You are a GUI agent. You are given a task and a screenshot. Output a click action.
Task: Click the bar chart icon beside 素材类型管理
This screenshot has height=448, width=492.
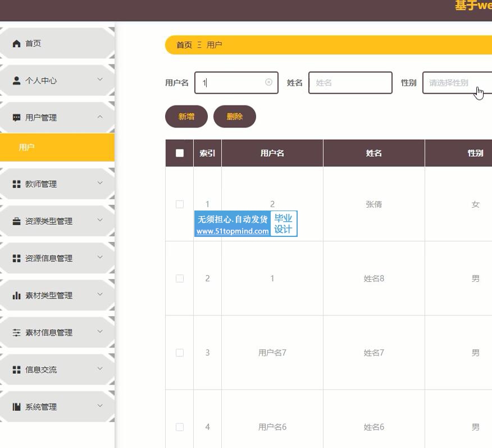(x=16, y=295)
